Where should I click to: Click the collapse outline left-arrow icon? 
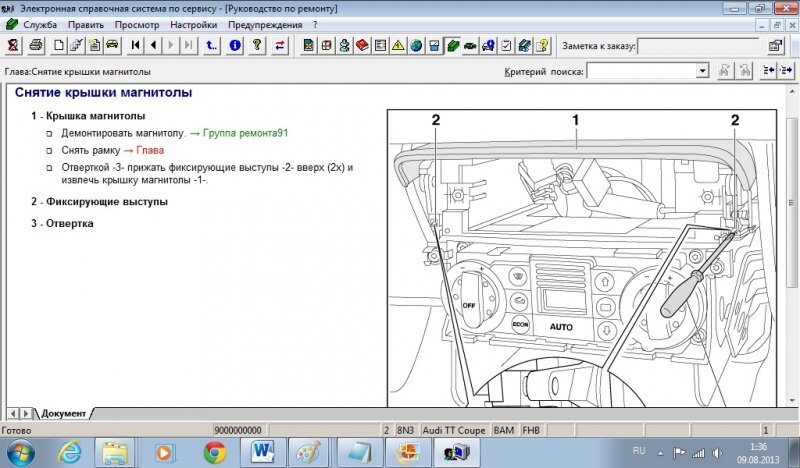768,70
